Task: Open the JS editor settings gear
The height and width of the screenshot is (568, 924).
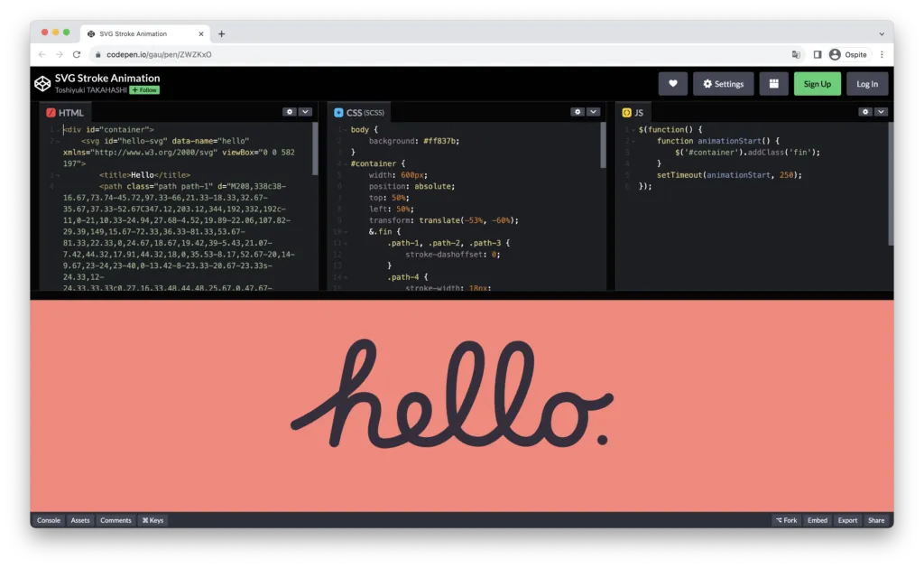Action: click(x=864, y=112)
